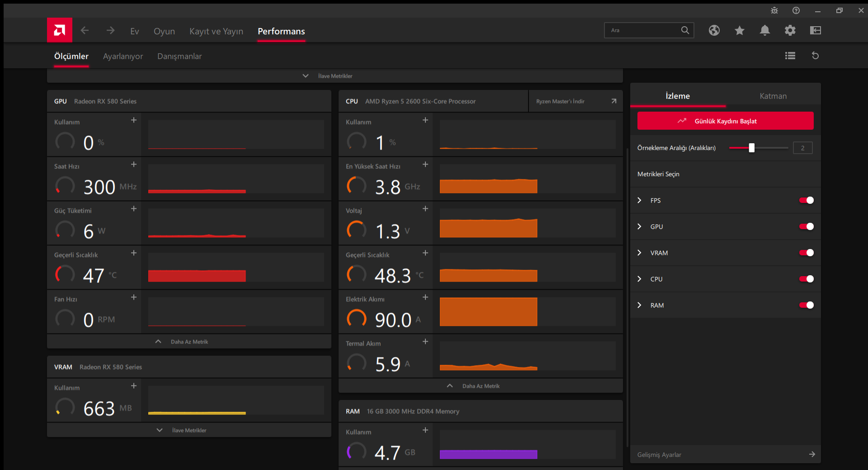Viewport: 868px width, 470px height.
Task: Open the bug report icon
Action: click(774, 10)
